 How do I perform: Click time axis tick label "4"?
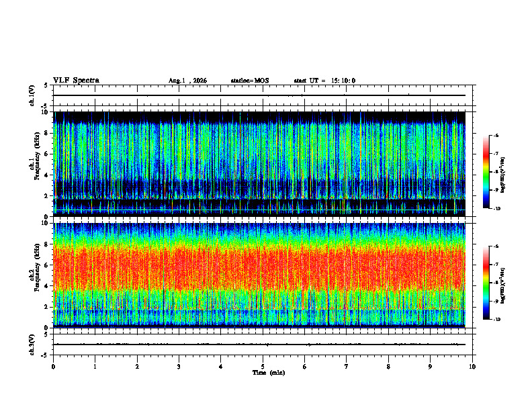point(221,367)
